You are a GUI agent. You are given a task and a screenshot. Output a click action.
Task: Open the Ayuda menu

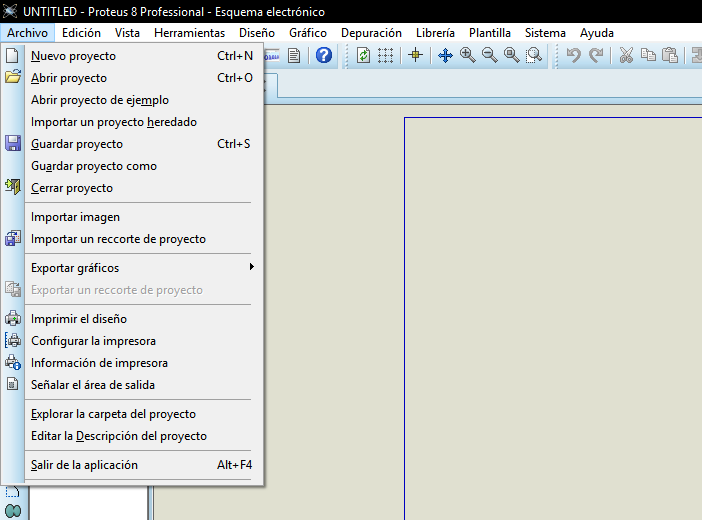[596, 33]
